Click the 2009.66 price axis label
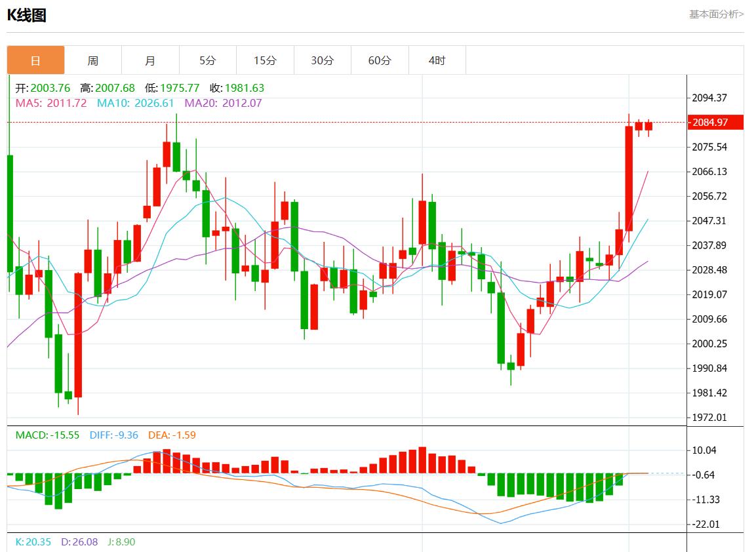The image size is (756, 552). 709,319
